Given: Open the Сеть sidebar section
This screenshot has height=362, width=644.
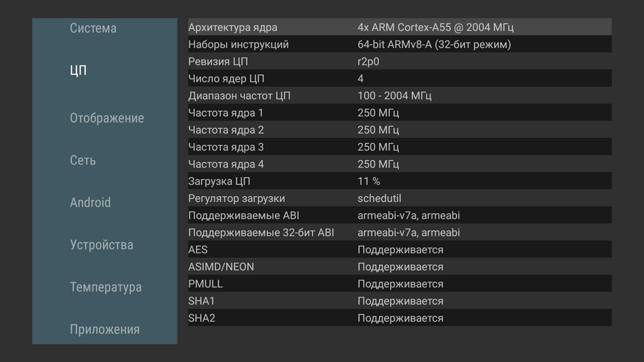Looking at the screenshot, I should [83, 160].
